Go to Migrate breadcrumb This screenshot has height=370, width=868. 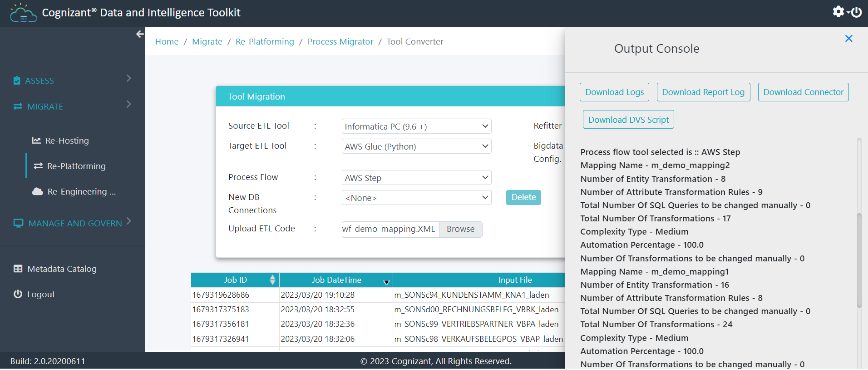coord(207,42)
